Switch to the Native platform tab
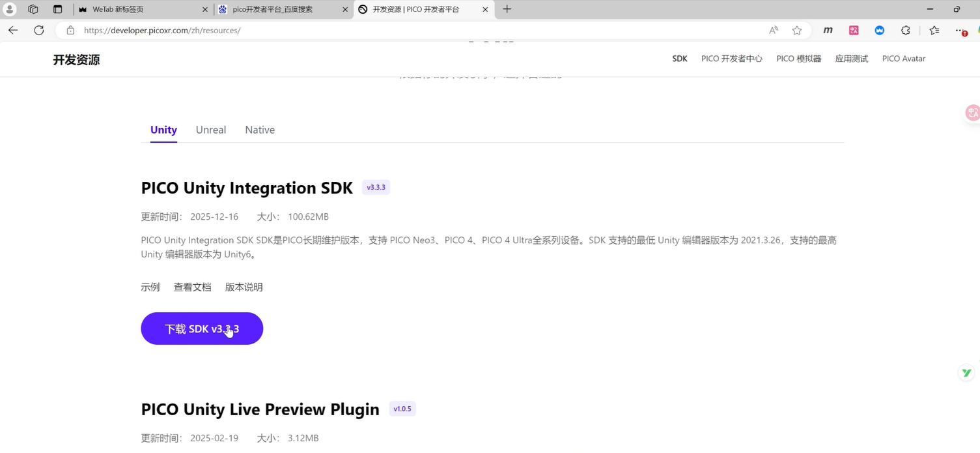Screen dimensions: 980x453 (260, 130)
